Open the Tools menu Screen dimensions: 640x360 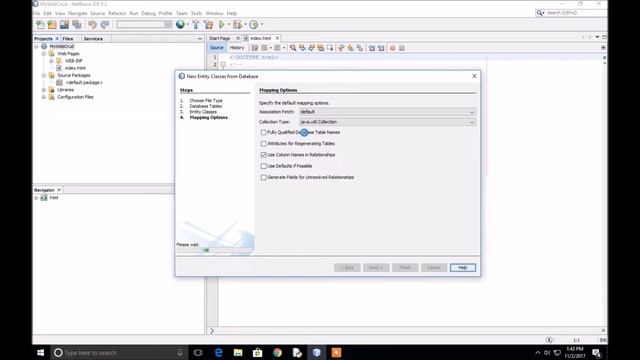(196, 13)
